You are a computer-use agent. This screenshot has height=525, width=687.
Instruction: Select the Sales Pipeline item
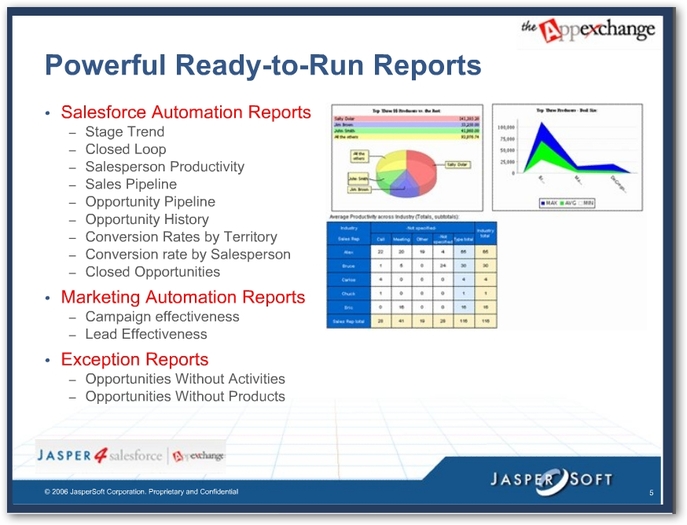point(131,184)
